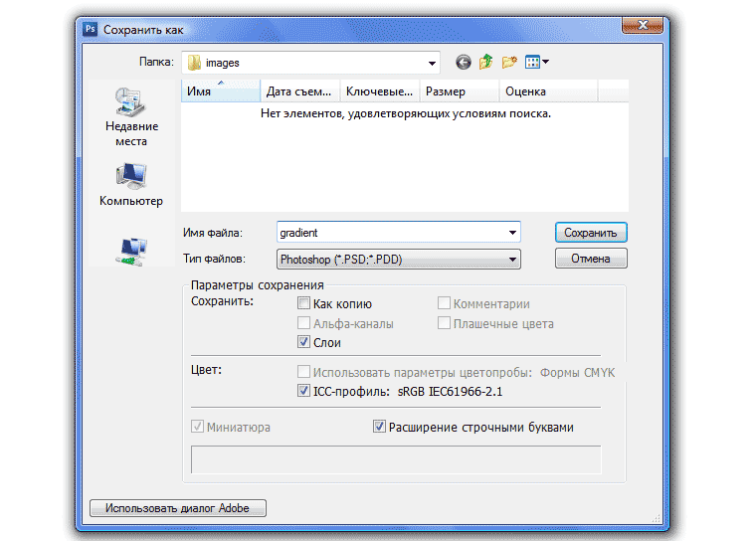Click the Сохранить button
The image size is (756, 541).
591,233
